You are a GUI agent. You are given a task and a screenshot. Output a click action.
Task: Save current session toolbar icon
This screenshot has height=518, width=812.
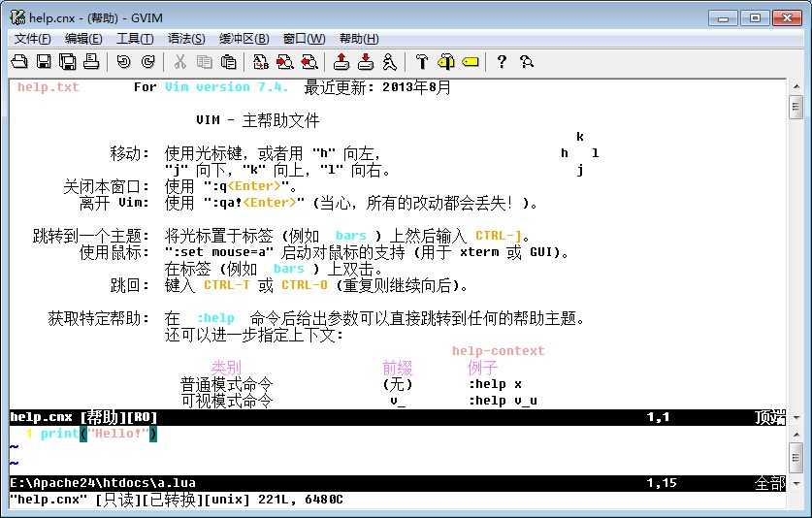pyautogui.click(x=366, y=62)
